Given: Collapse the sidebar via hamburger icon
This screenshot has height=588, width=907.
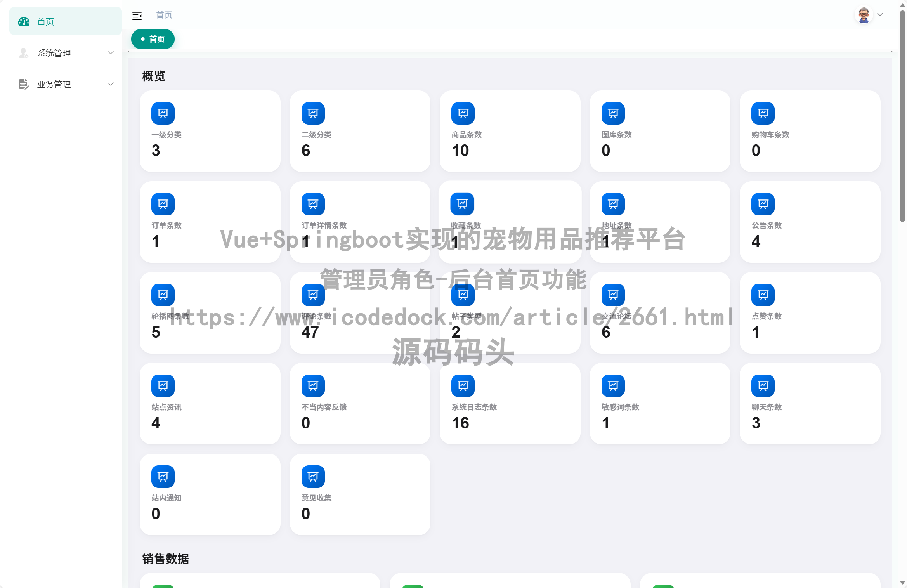Looking at the screenshot, I should (137, 16).
